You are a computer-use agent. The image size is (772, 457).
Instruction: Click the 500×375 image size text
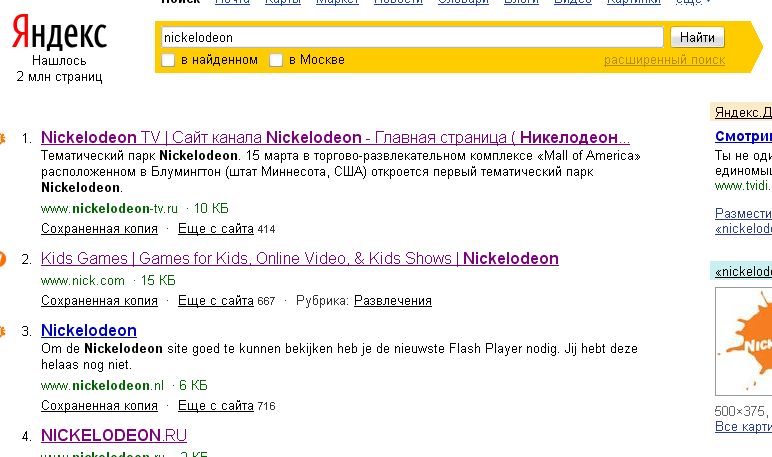pos(740,411)
